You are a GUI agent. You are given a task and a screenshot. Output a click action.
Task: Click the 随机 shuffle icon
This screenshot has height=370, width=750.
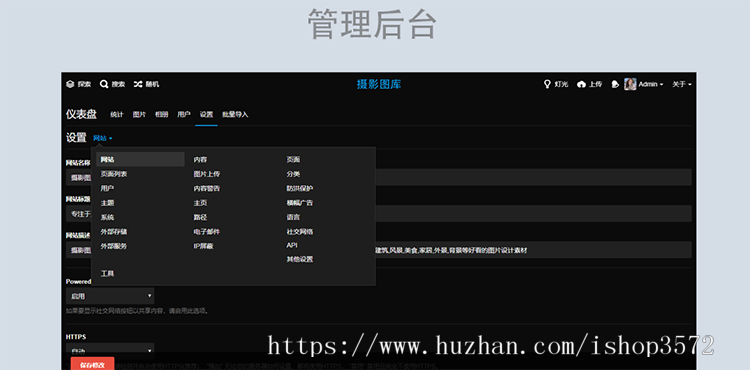(x=138, y=84)
